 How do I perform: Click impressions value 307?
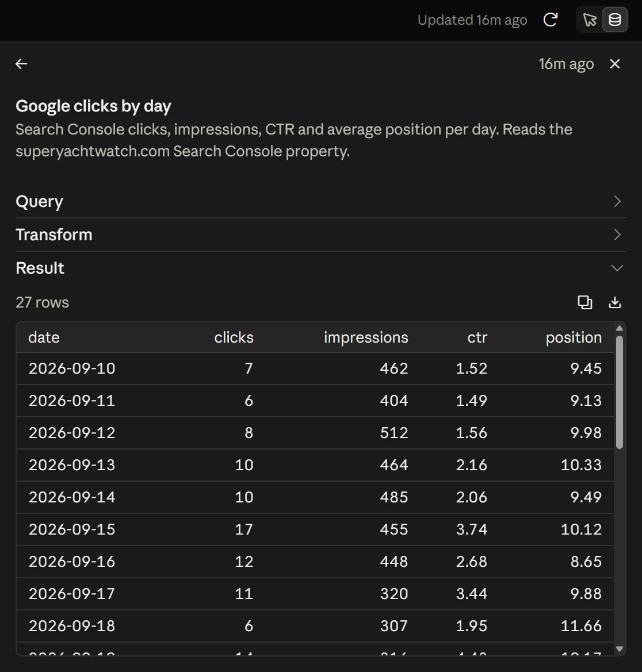(x=393, y=625)
